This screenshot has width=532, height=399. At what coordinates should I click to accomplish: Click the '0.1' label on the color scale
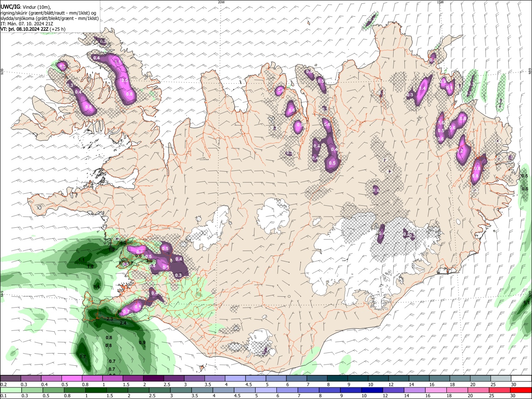pos(4,396)
